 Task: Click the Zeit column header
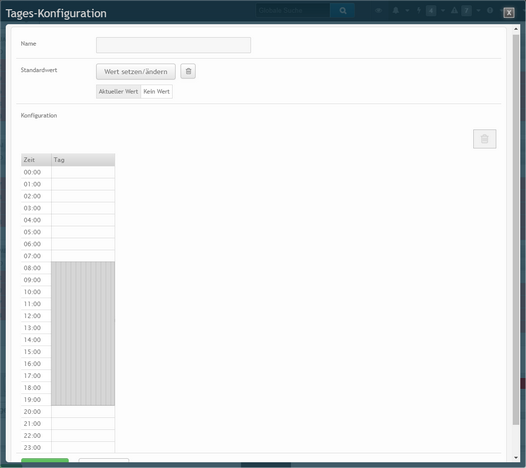click(x=36, y=160)
